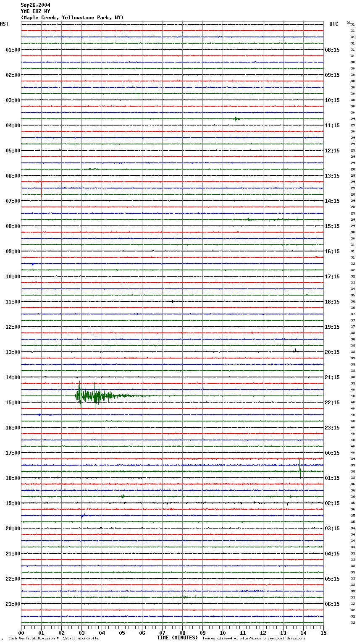This screenshot has height=644, width=357.
Task: Select the 02:15 UTC time label
Action: tap(332, 503)
